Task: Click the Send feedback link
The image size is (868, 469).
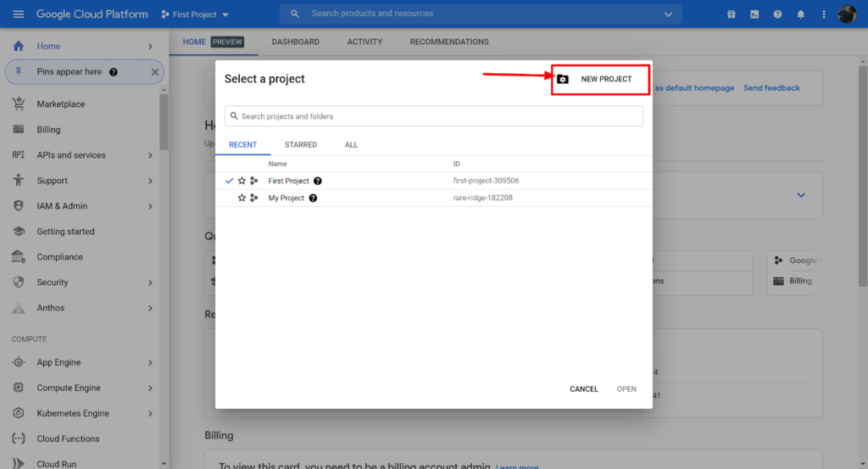Action: (x=771, y=88)
